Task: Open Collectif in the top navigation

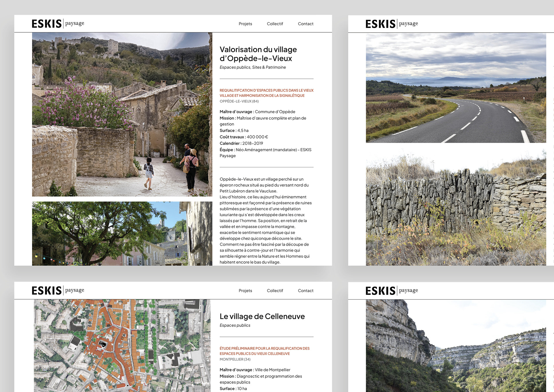Action: [x=275, y=24]
